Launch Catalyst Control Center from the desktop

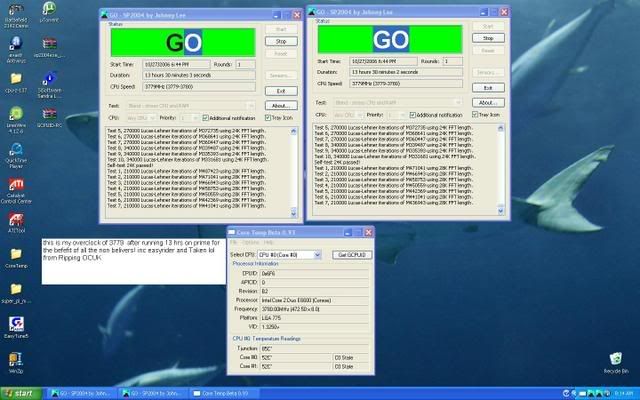click(x=16, y=188)
